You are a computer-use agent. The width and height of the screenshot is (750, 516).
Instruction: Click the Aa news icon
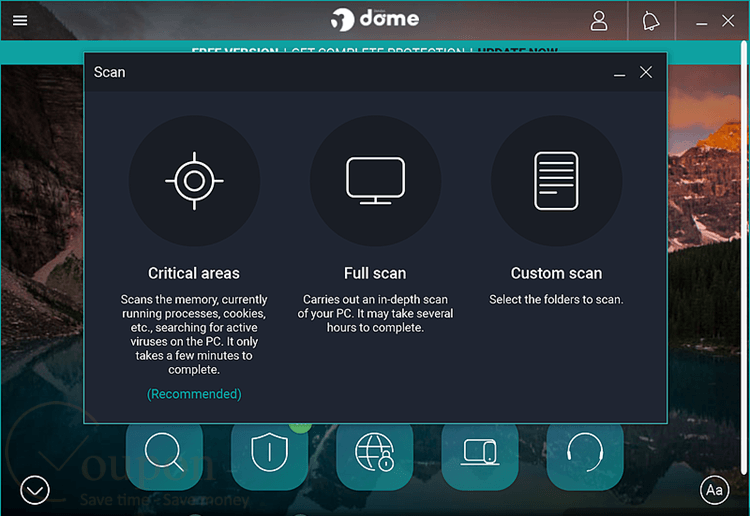[x=715, y=490]
